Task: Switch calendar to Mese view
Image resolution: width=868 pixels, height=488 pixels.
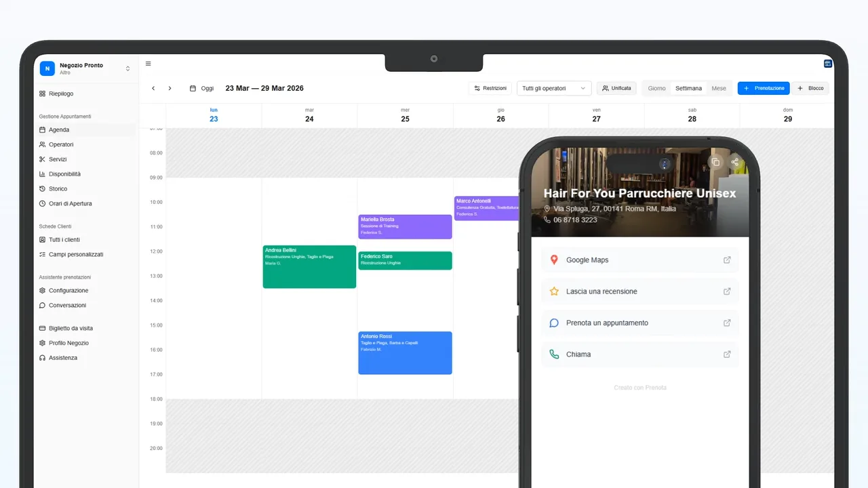Action: [718, 88]
